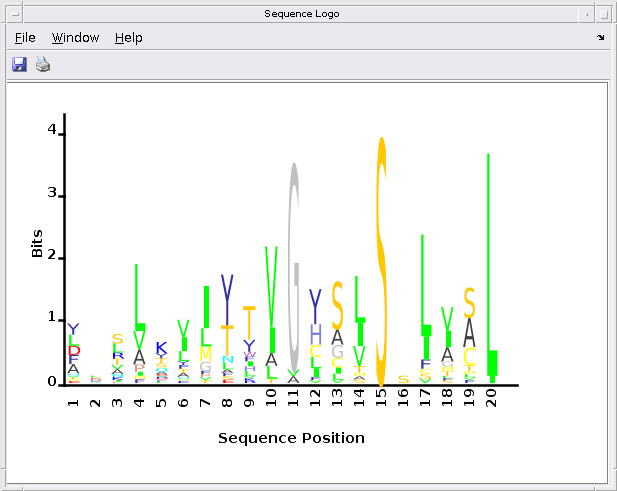
Task: Click the small orange S at position 16
Action: pos(403,379)
